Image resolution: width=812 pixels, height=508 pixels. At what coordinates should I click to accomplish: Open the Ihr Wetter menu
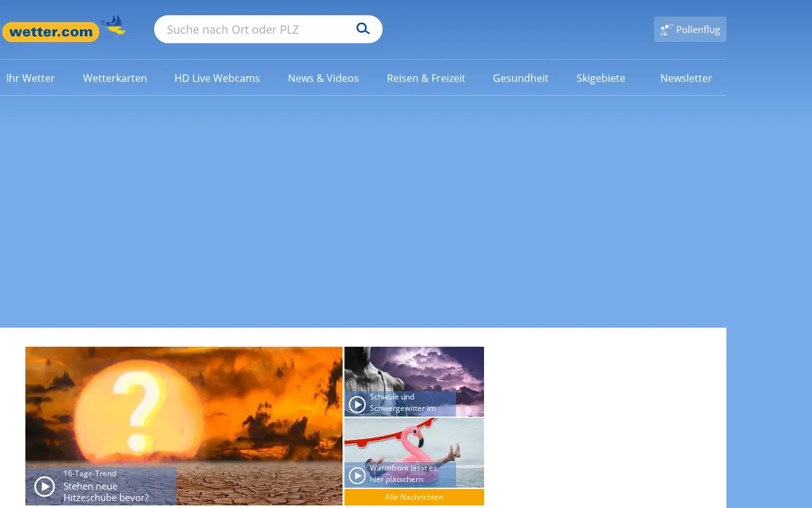pos(30,78)
